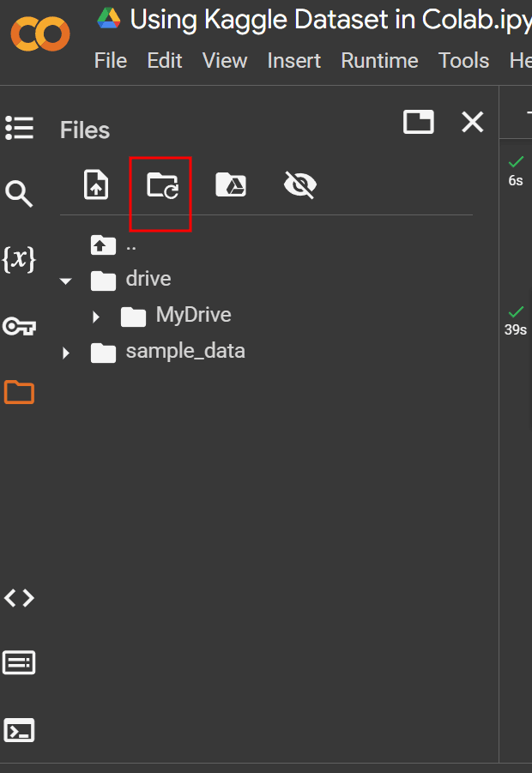
Task: Click the Google Drive icon beside notebook title
Action: tap(109, 19)
